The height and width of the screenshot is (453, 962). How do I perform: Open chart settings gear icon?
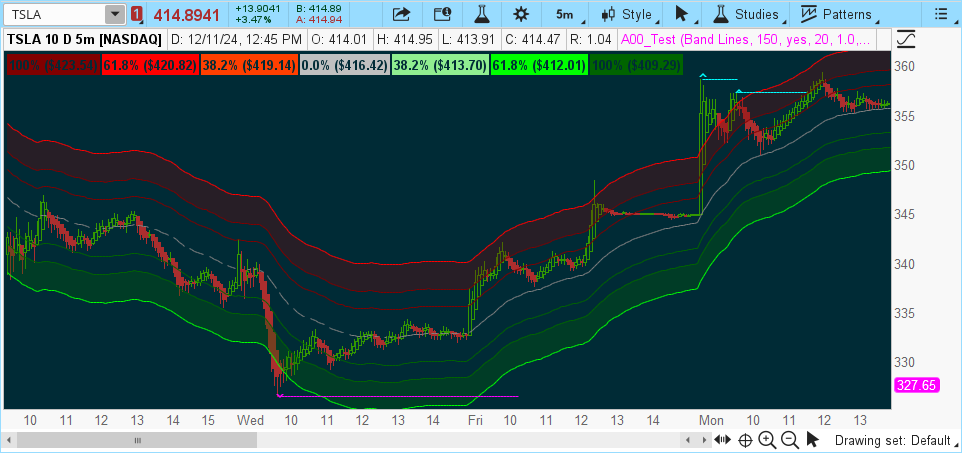coord(521,14)
